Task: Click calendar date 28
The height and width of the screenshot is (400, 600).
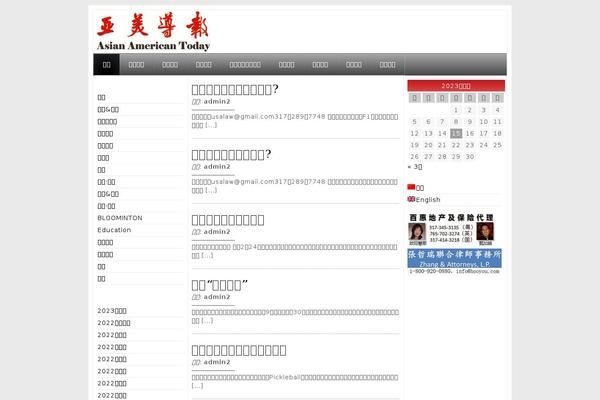Action: [x=442, y=157]
